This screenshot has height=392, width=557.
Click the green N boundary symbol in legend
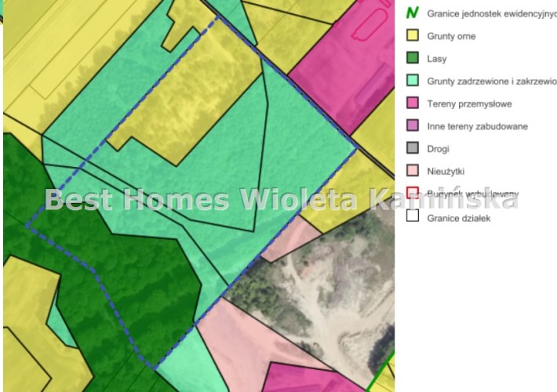[413, 13]
